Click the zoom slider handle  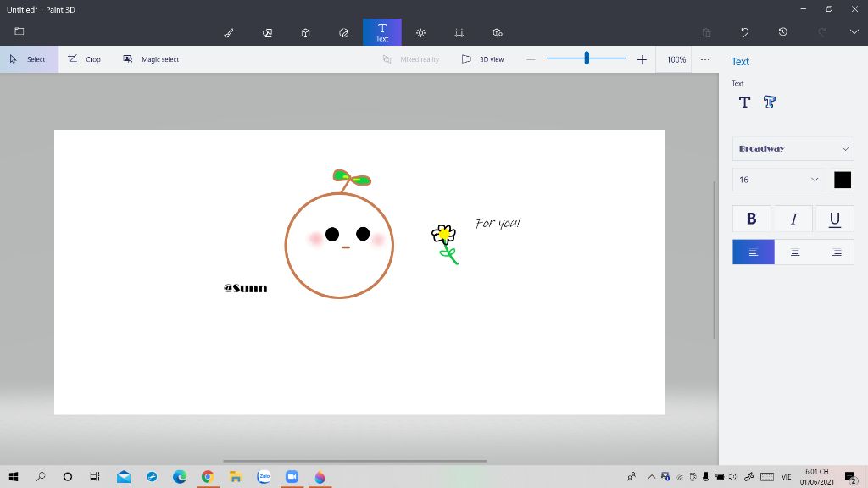coord(587,58)
